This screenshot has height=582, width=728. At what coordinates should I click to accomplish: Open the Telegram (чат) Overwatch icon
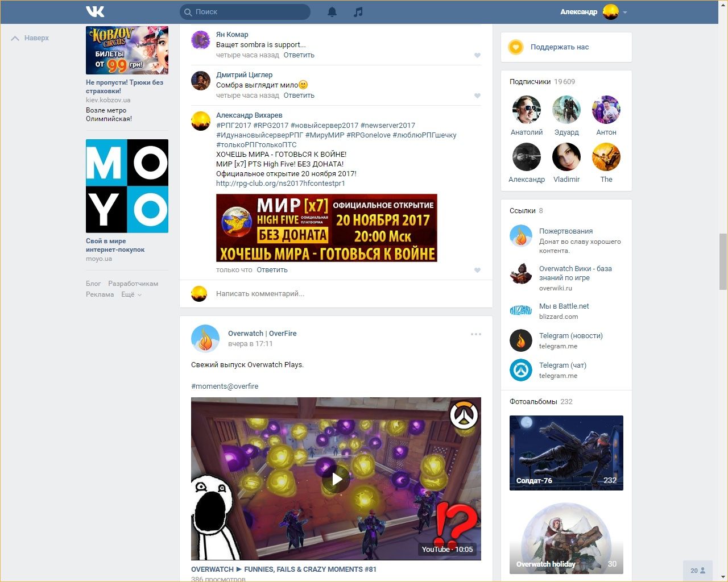coord(521,370)
